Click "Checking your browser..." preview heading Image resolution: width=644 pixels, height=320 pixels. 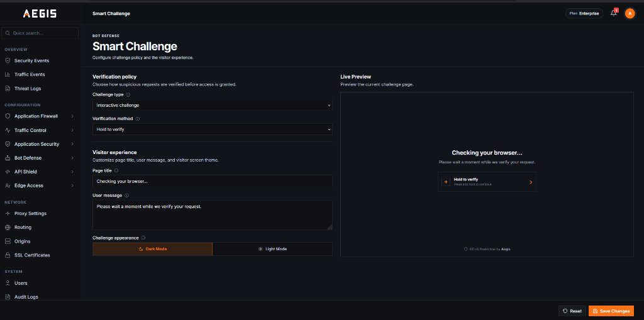click(487, 153)
